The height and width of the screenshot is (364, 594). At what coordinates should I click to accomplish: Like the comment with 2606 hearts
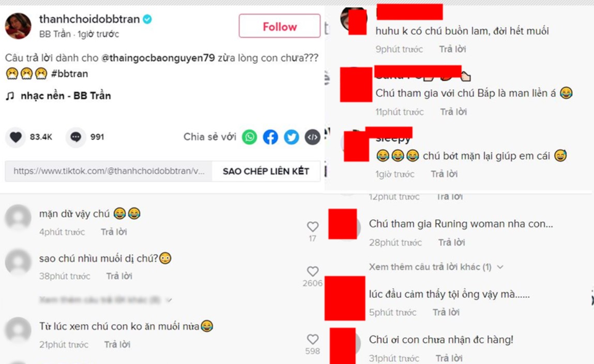pos(313,271)
